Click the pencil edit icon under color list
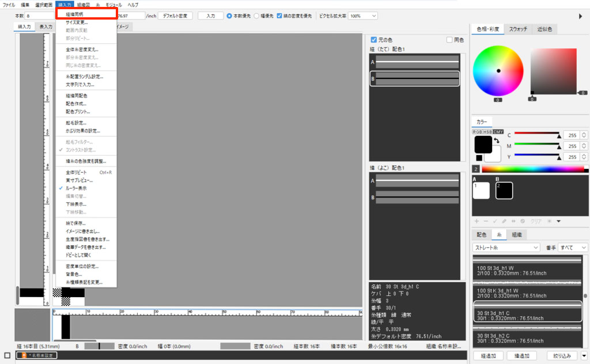This screenshot has height=364, width=590. (x=503, y=221)
